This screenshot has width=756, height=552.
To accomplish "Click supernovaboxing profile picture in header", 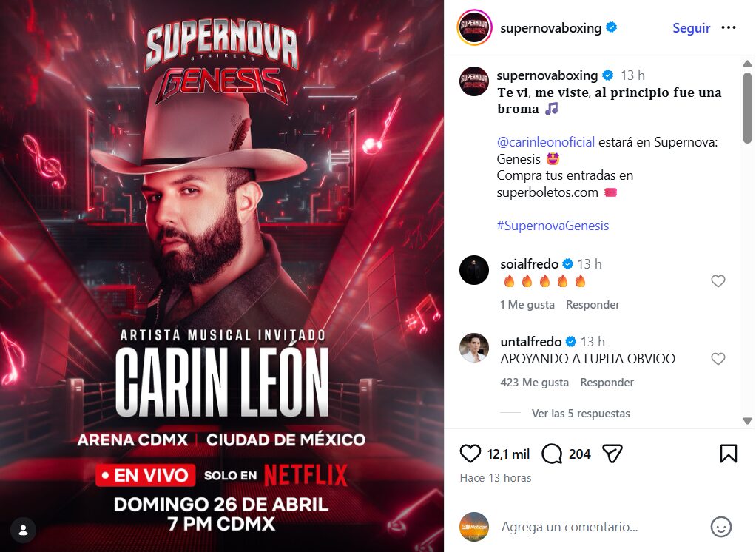I will 474,27.
